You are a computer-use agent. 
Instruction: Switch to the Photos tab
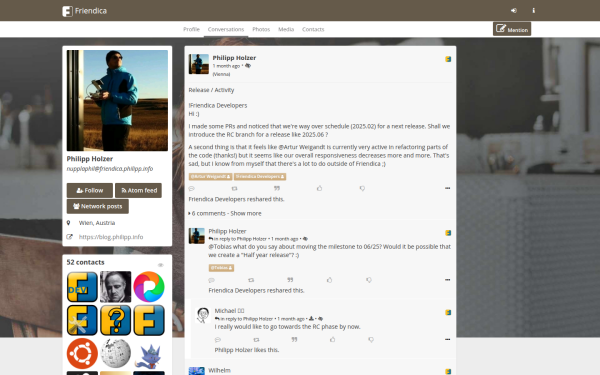(x=261, y=29)
